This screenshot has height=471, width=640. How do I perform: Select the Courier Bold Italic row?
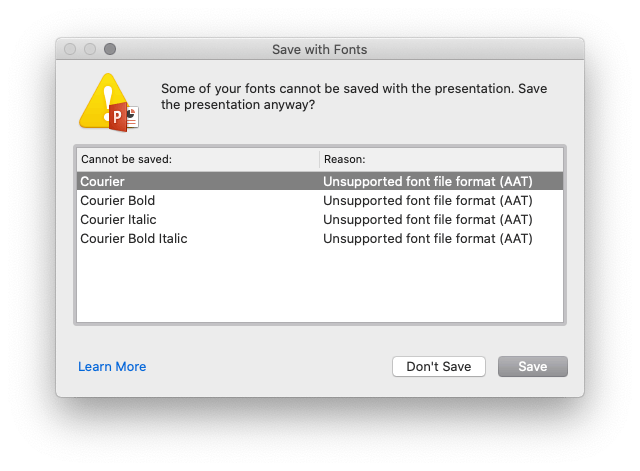133,239
